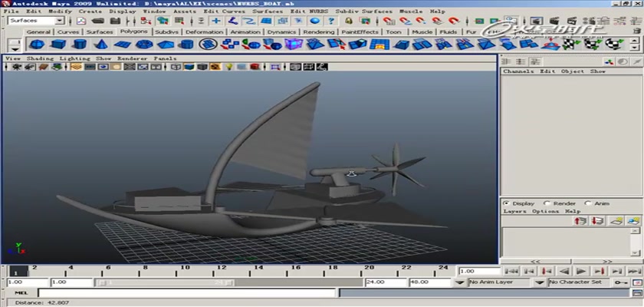Click the use all lights bulb icon
The height and width of the screenshot is (307, 644).
point(228,67)
